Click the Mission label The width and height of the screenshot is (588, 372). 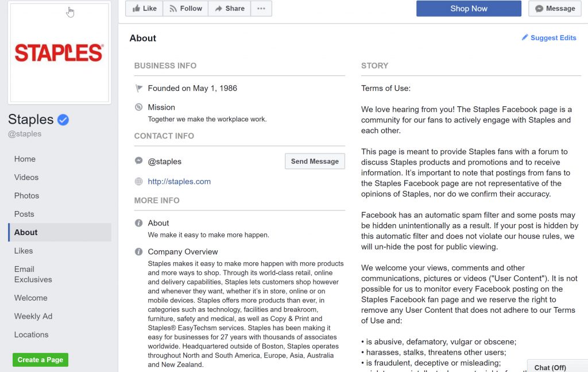[x=161, y=107]
